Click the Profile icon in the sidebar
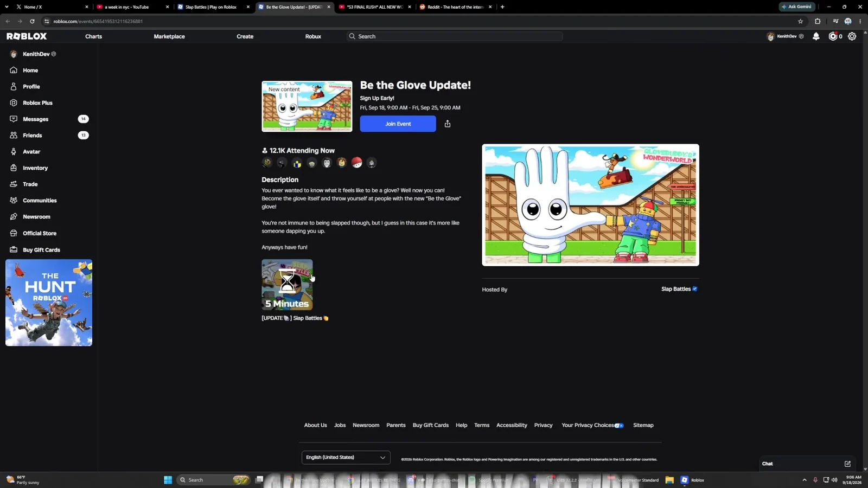 click(14, 87)
